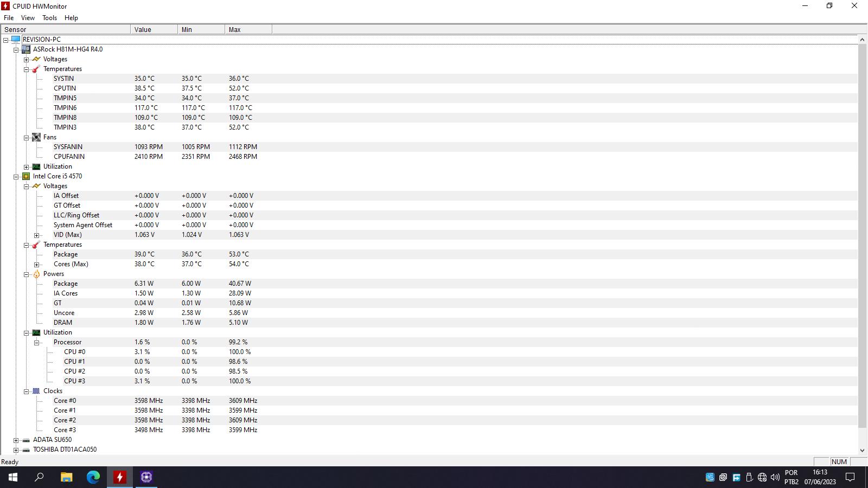Screen dimensions: 868x488
Task: Collapse the Processor utilization node
Action: tap(36, 343)
